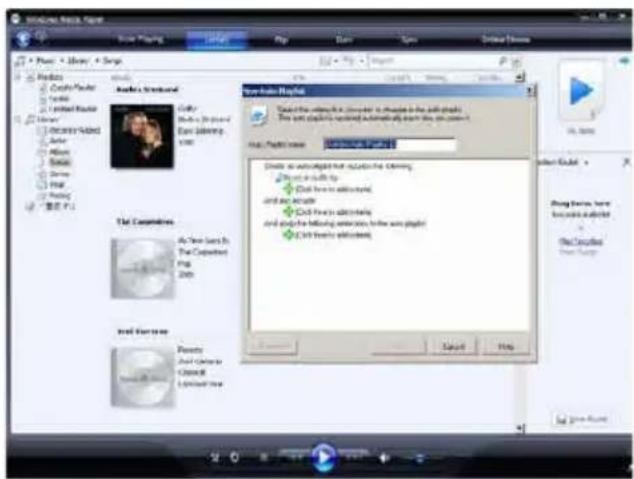Open the Online Stores tab
Screen dimensions: 634x479
tap(505, 39)
